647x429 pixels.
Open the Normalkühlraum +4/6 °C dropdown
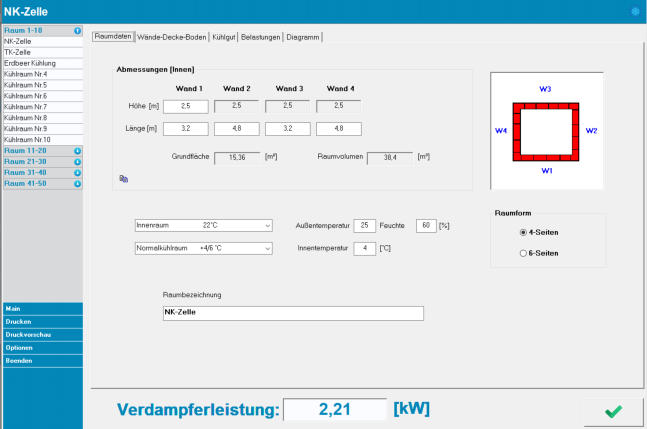pos(203,248)
